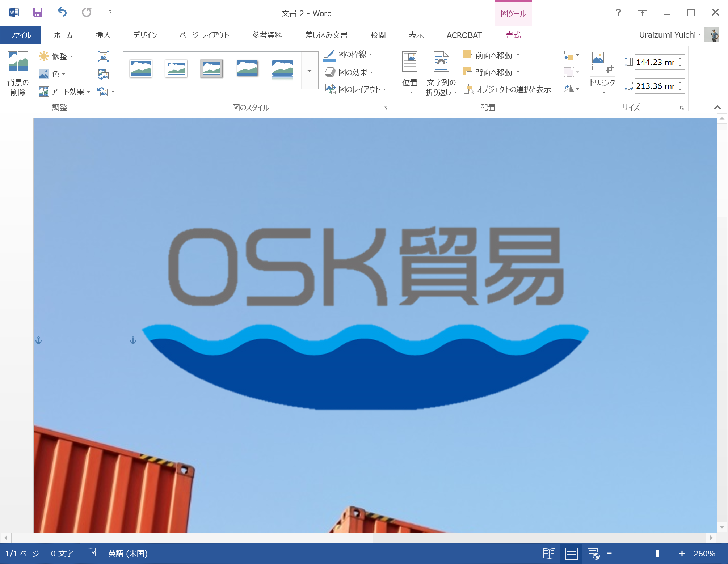The height and width of the screenshot is (564, 728).
Task: Click the Undo arrow icon
Action: (x=62, y=12)
